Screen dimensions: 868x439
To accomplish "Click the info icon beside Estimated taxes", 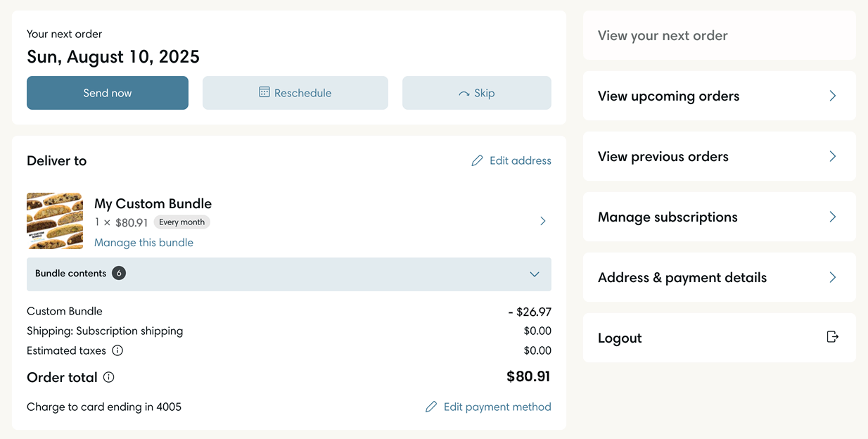I will 117,350.
